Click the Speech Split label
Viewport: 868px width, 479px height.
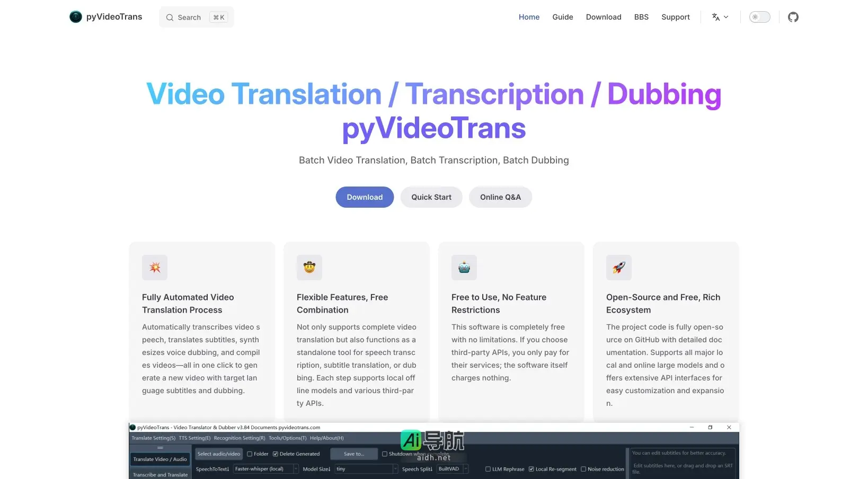click(417, 469)
